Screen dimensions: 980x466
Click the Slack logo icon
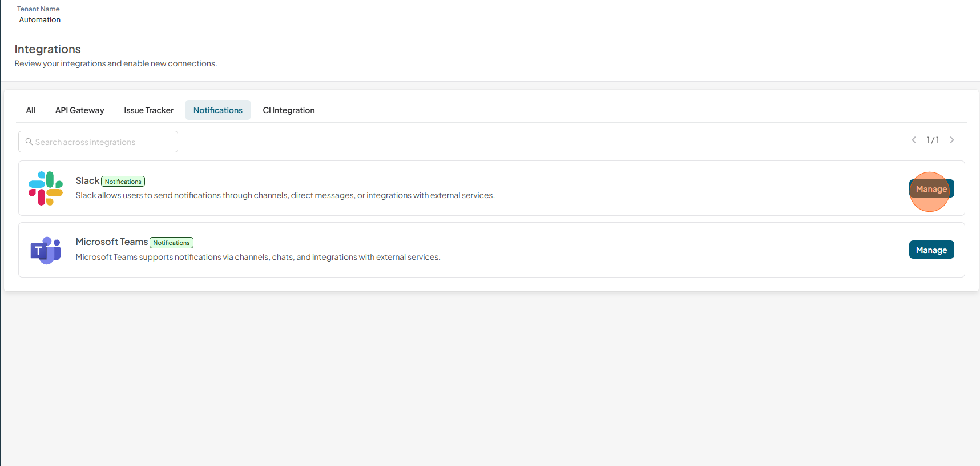[x=46, y=188]
